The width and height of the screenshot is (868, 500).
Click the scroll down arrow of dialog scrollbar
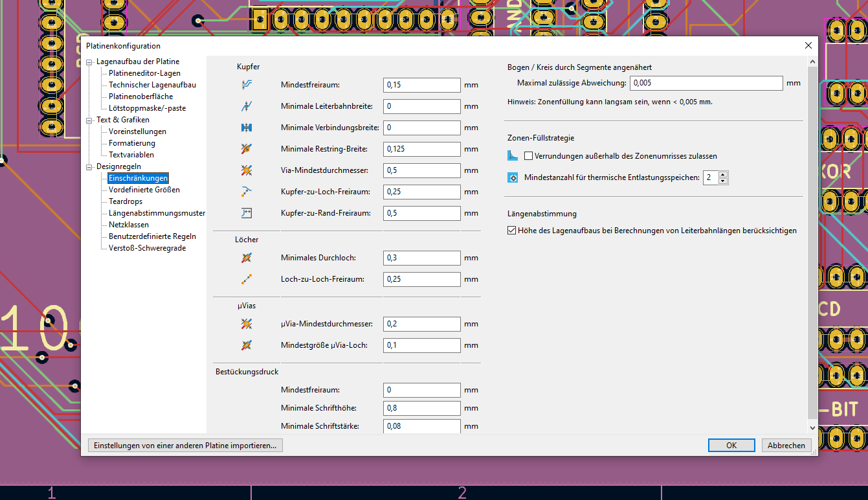tap(813, 427)
